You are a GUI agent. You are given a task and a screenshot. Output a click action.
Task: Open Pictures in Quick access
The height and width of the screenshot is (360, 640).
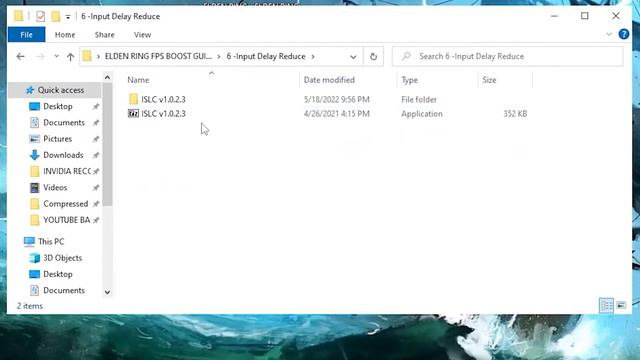coord(57,139)
